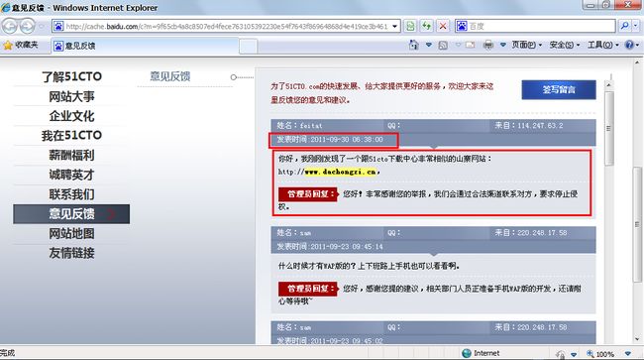Click the 来自:114.247.63.2 text

pos(529,126)
